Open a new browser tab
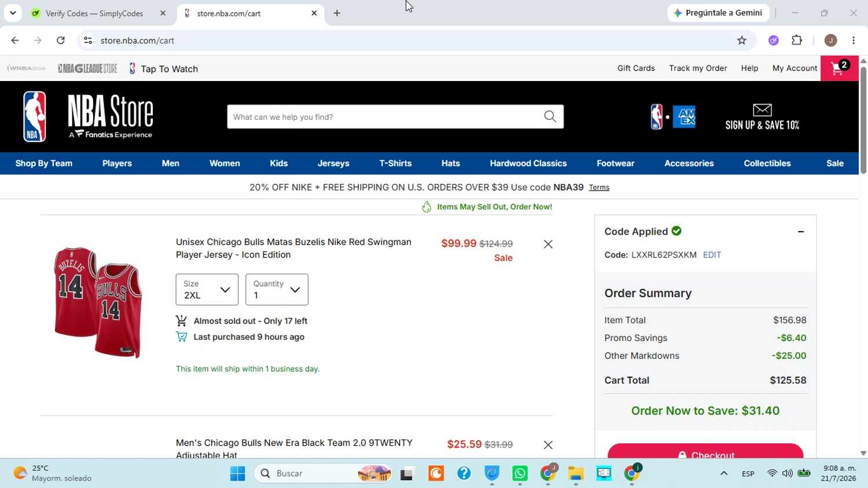 click(337, 13)
